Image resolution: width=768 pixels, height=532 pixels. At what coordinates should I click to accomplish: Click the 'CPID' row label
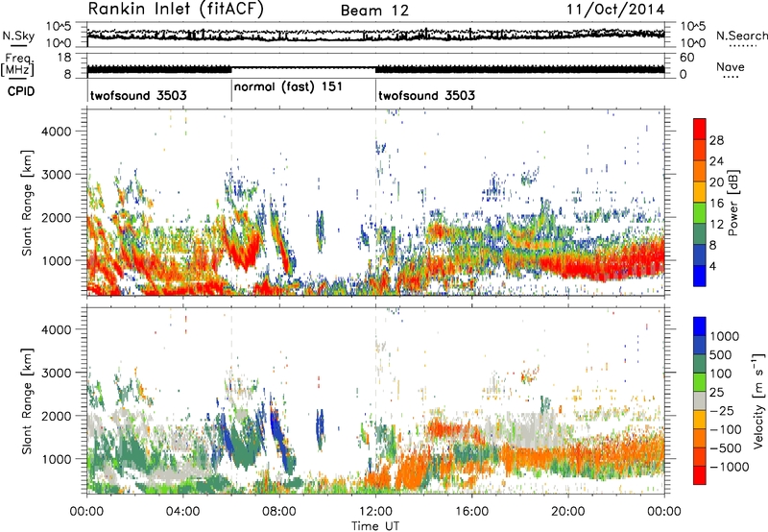(21, 91)
